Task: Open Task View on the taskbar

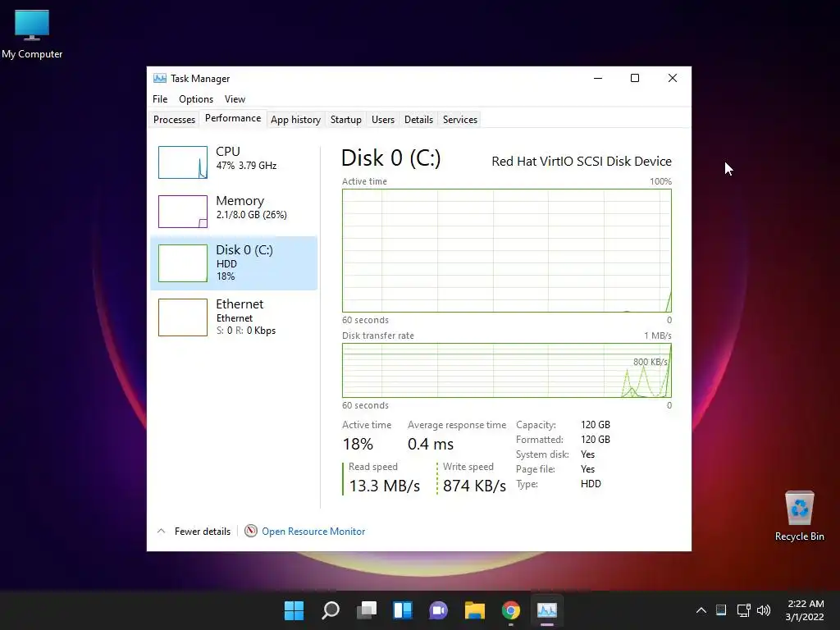Action: point(367,610)
